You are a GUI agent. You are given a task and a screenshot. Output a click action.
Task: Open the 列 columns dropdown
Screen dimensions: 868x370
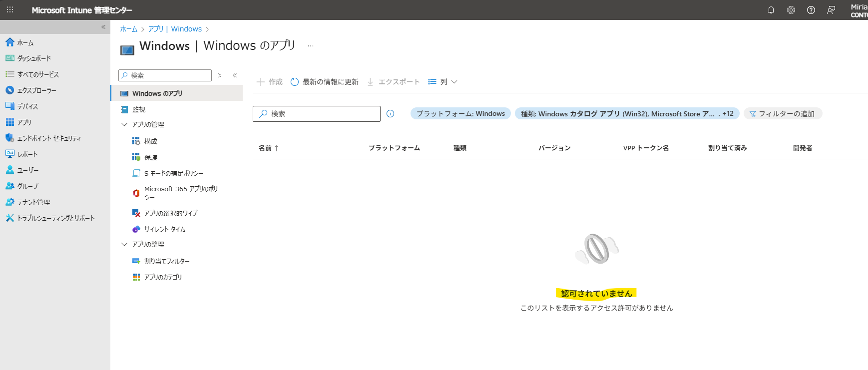point(442,82)
